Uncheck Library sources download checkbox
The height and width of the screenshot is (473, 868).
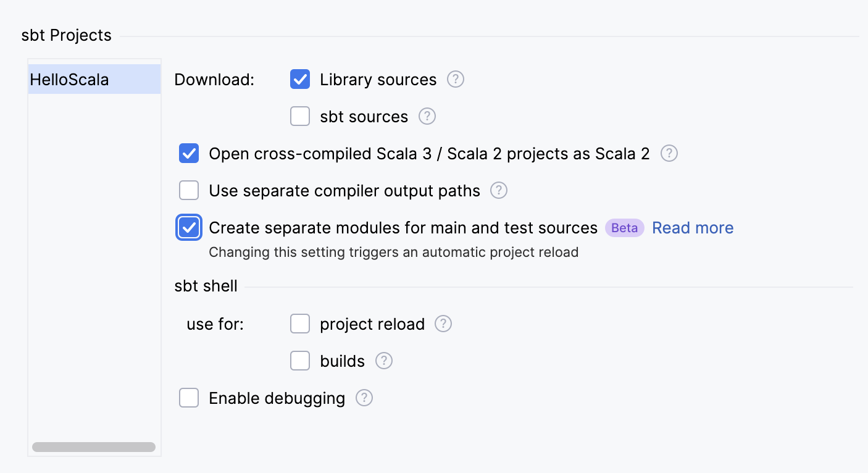[300, 80]
